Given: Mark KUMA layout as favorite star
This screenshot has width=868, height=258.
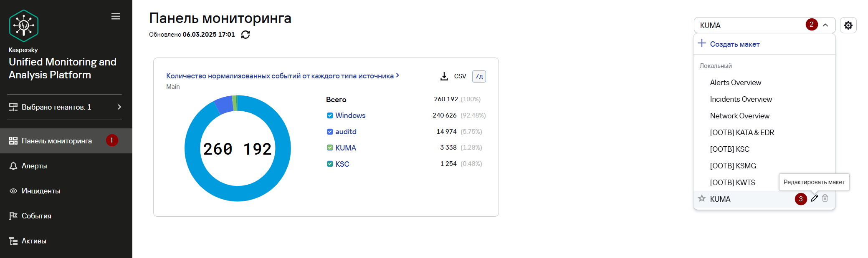Looking at the screenshot, I should pos(702,198).
